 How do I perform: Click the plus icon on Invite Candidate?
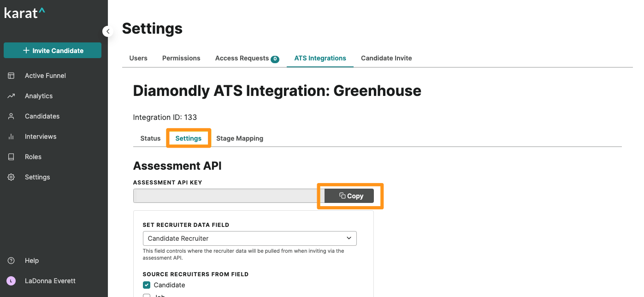pyautogui.click(x=26, y=50)
